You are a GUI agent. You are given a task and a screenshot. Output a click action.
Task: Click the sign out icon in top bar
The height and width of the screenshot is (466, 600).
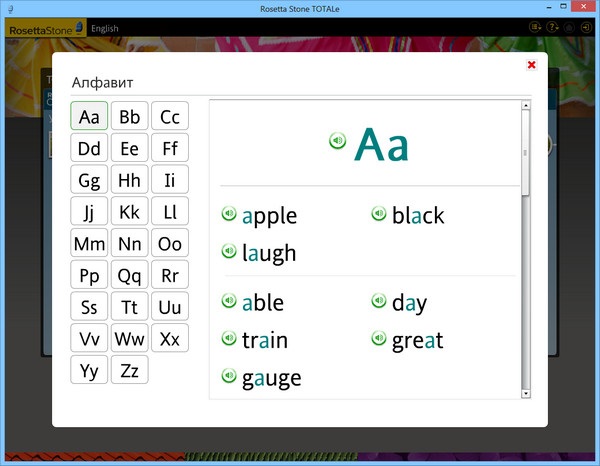pyautogui.click(x=586, y=27)
